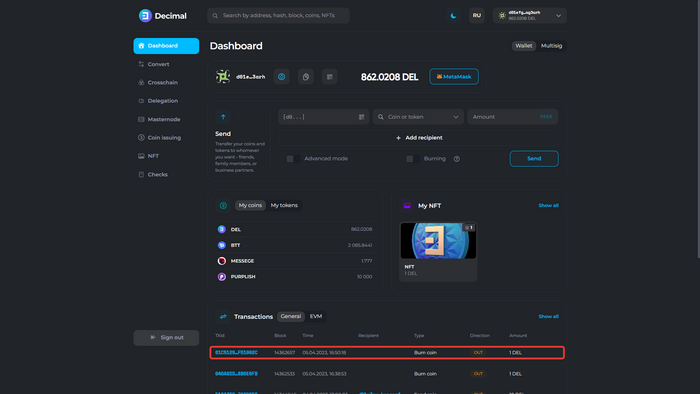Viewport: 700px width, 394px height.
Task: Click the first round icon next to wallet address
Action: tap(282, 77)
